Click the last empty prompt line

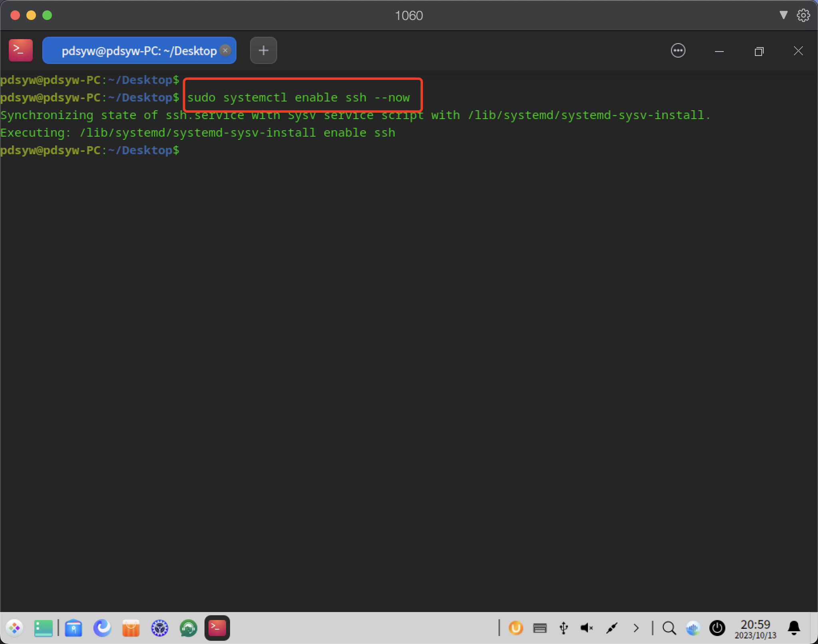90,150
